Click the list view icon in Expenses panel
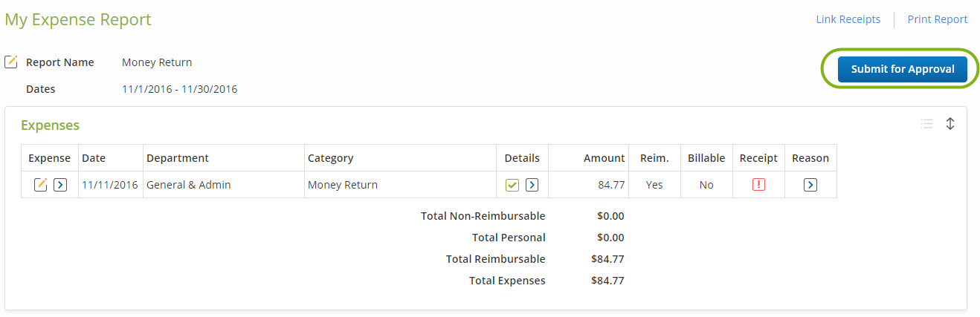Screen dimensions: 980x317 926,124
